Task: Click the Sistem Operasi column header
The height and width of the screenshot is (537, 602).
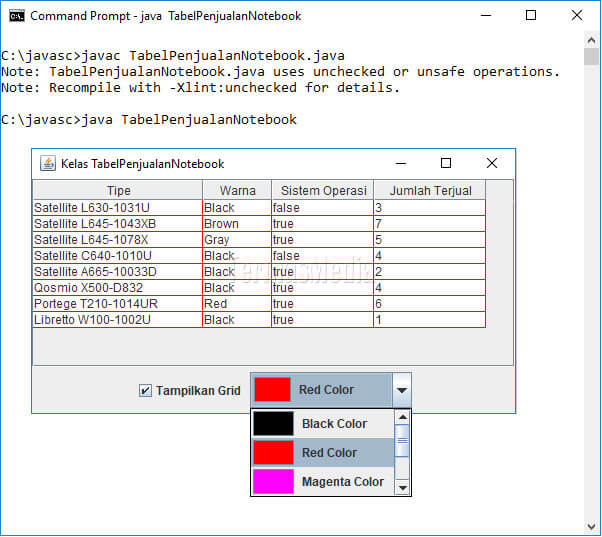Action: (x=322, y=190)
